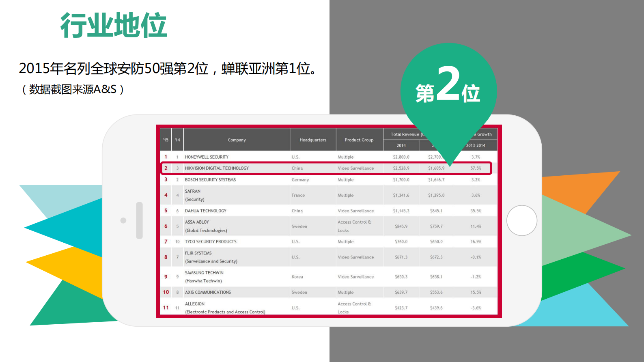Click Safran's "$1,341.6" revenue value
This screenshot has width=644, height=362.
point(401,195)
